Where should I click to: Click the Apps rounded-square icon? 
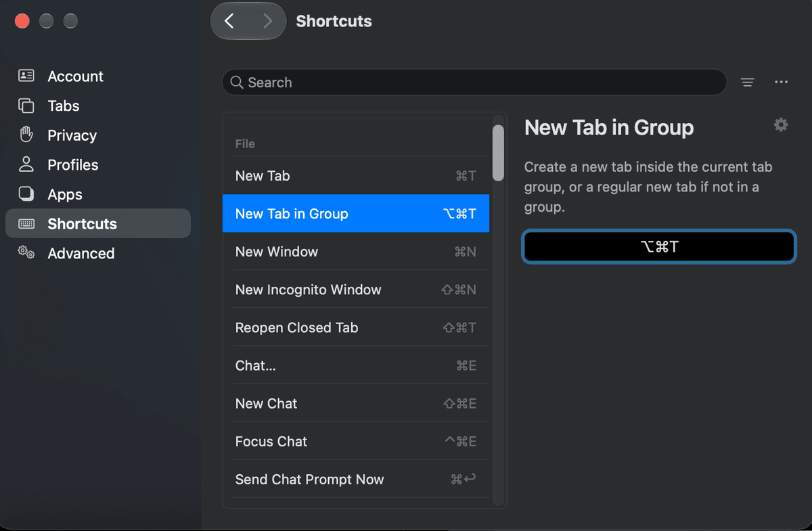26,194
